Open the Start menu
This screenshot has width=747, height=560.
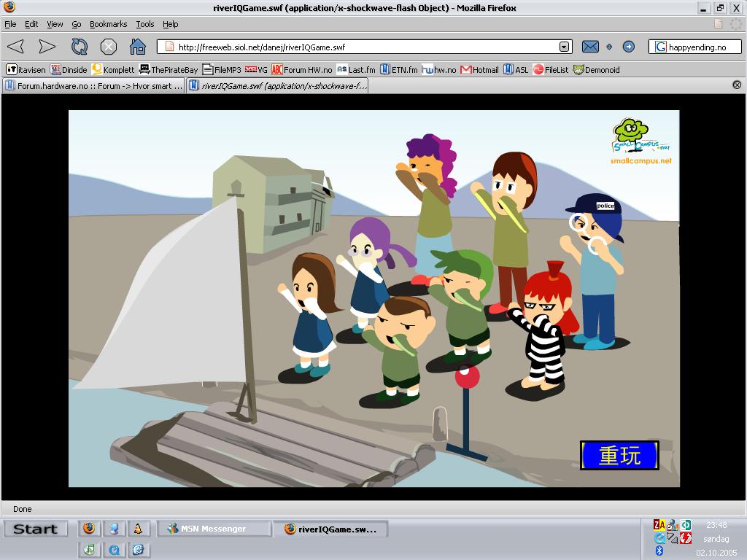[x=35, y=529]
